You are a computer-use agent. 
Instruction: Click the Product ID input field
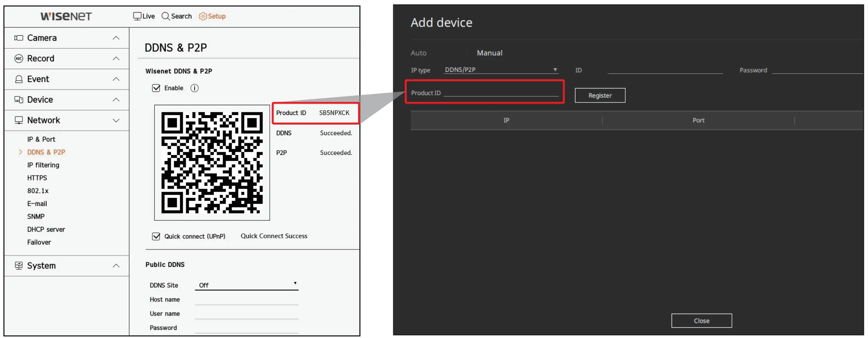click(x=501, y=93)
